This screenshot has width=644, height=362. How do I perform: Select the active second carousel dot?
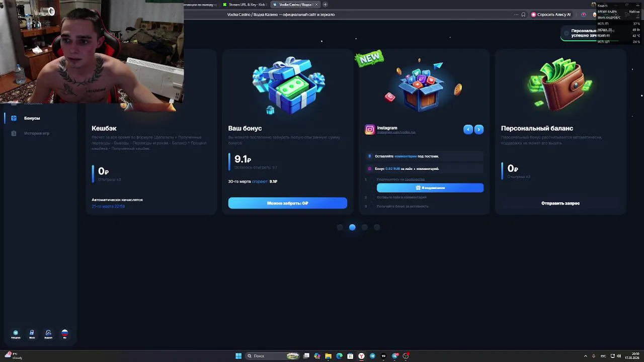click(352, 227)
